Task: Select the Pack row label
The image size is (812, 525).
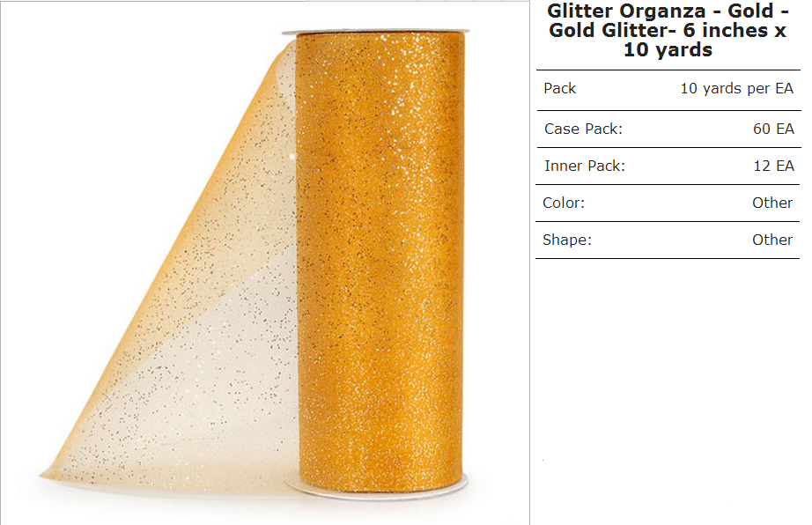Action: pyautogui.click(x=559, y=89)
